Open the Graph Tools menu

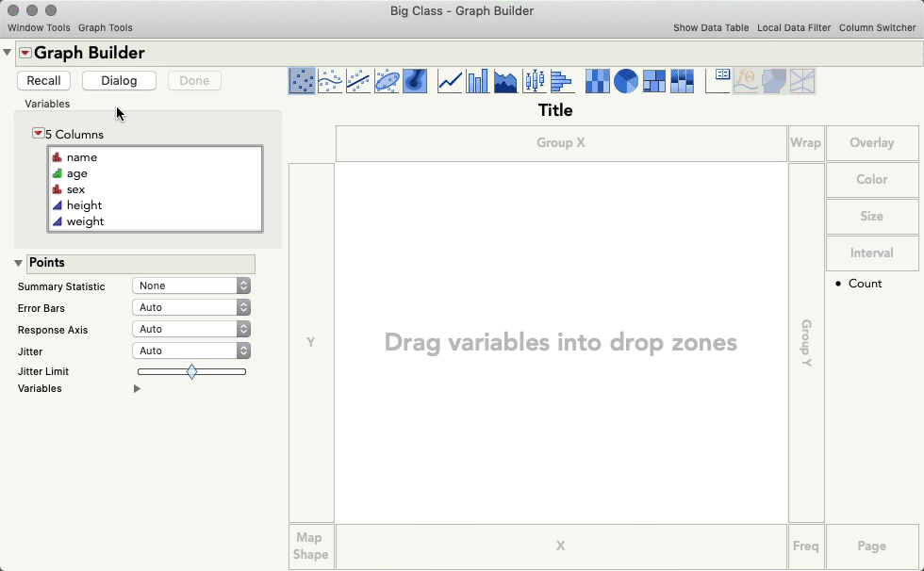tap(105, 27)
